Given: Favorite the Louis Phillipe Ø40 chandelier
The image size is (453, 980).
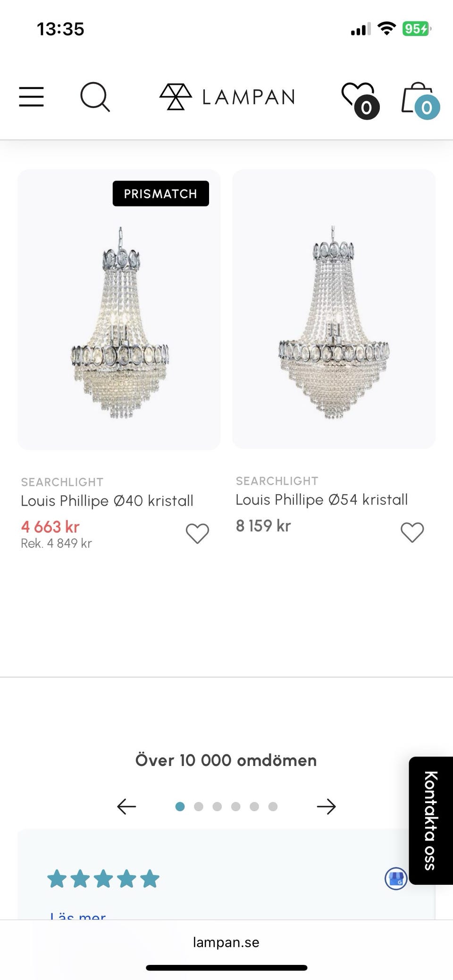Looking at the screenshot, I should pyautogui.click(x=197, y=533).
